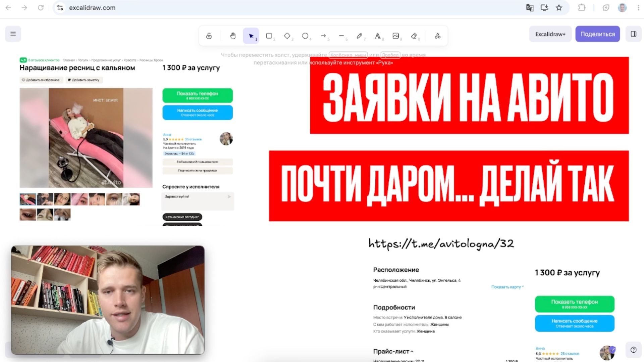Screen dimensions: 644x362
Task: Click the Добавить заметку button
Action: click(84, 80)
